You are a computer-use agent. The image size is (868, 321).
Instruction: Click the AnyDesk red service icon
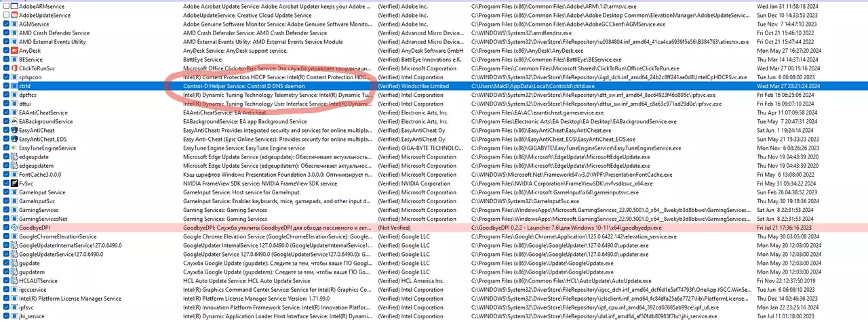coord(14,50)
